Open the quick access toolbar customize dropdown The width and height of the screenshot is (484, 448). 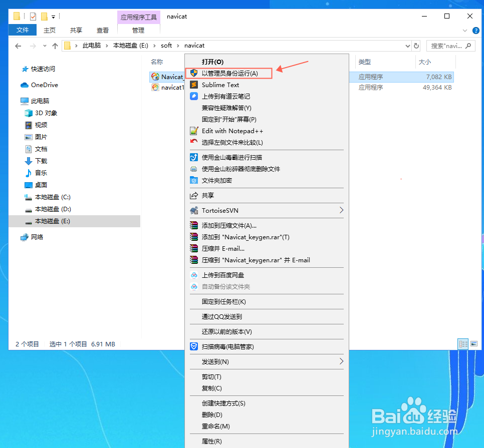53,17
